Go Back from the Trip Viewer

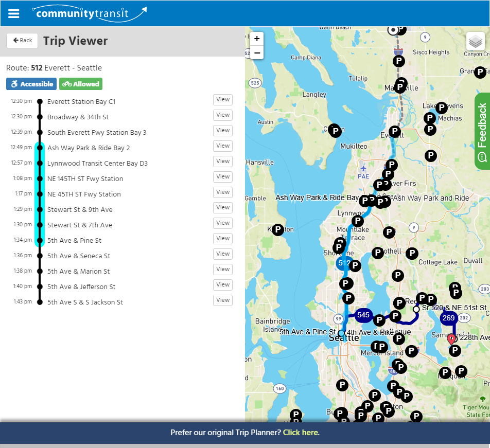coord(22,41)
